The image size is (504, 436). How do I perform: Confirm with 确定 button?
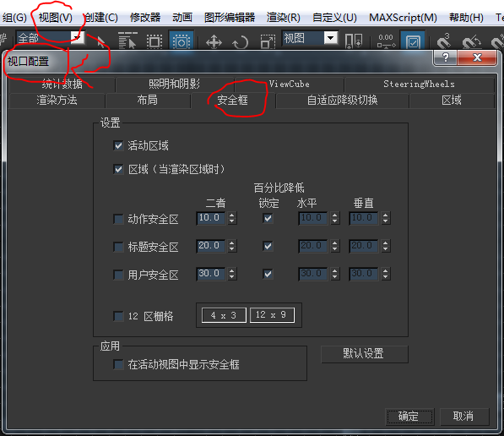tap(409, 417)
